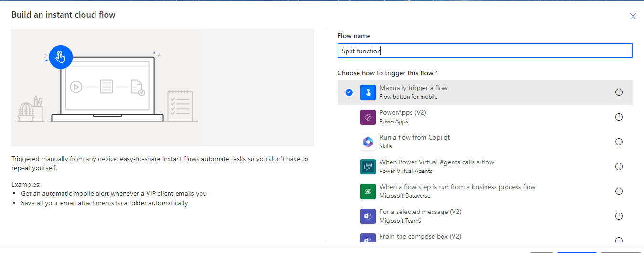Click the PowerApps (V2) purple icon
The width and height of the screenshot is (644, 253).
click(368, 117)
